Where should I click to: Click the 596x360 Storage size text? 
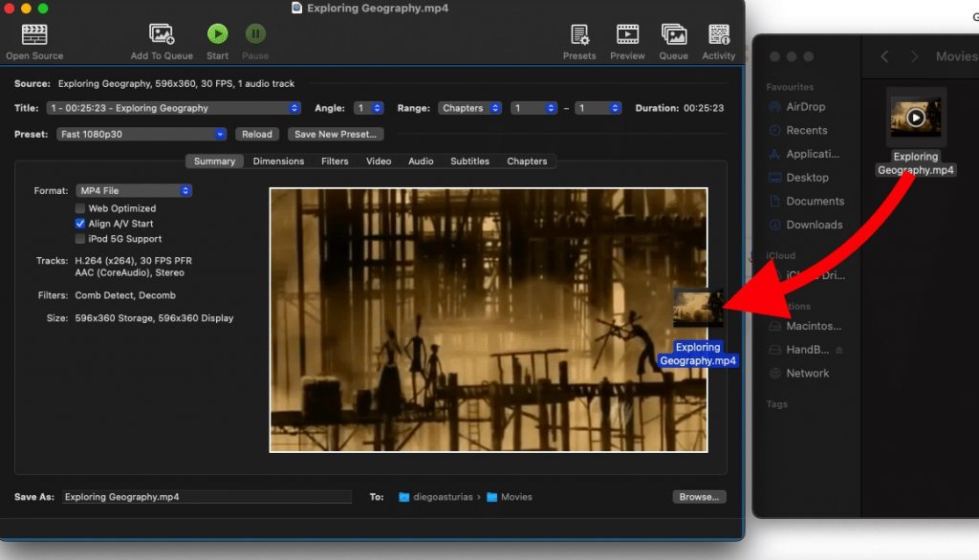[154, 318]
